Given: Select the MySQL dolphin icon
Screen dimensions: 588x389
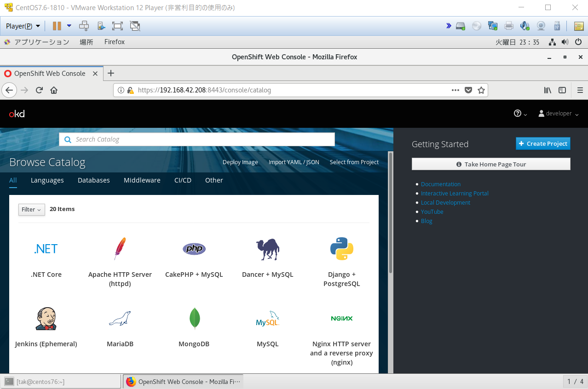Looking at the screenshot, I should (268, 318).
